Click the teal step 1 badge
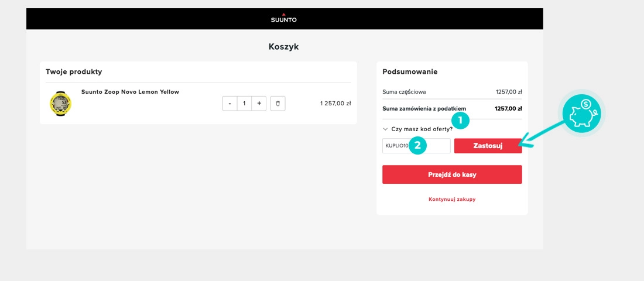The width and height of the screenshot is (644, 281). pos(460,121)
